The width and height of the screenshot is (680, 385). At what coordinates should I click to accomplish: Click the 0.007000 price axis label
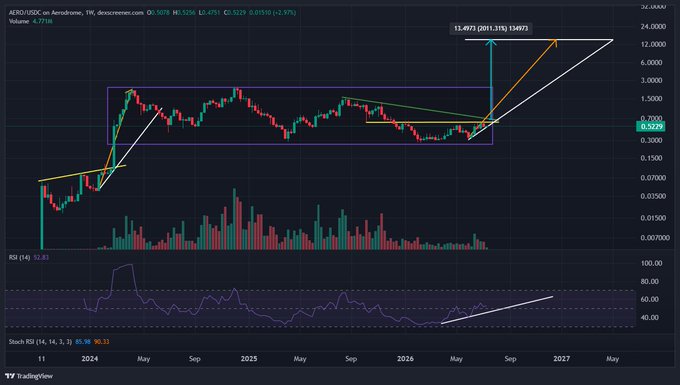(x=655, y=238)
